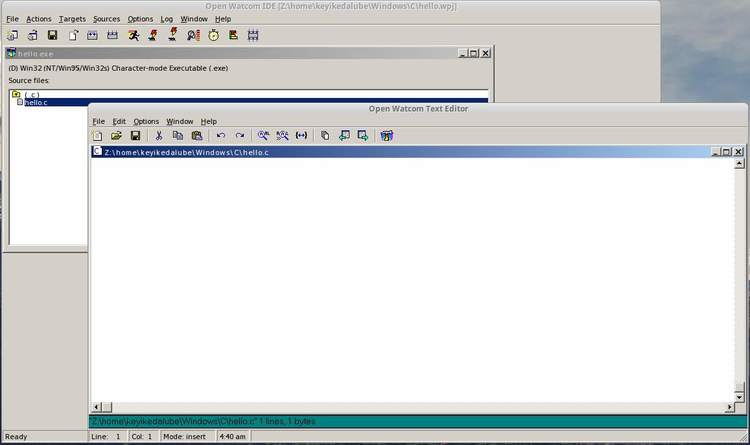Save the project using the IDE floppy icon
Image resolution: width=750 pixels, height=445 pixels.
coord(53,35)
